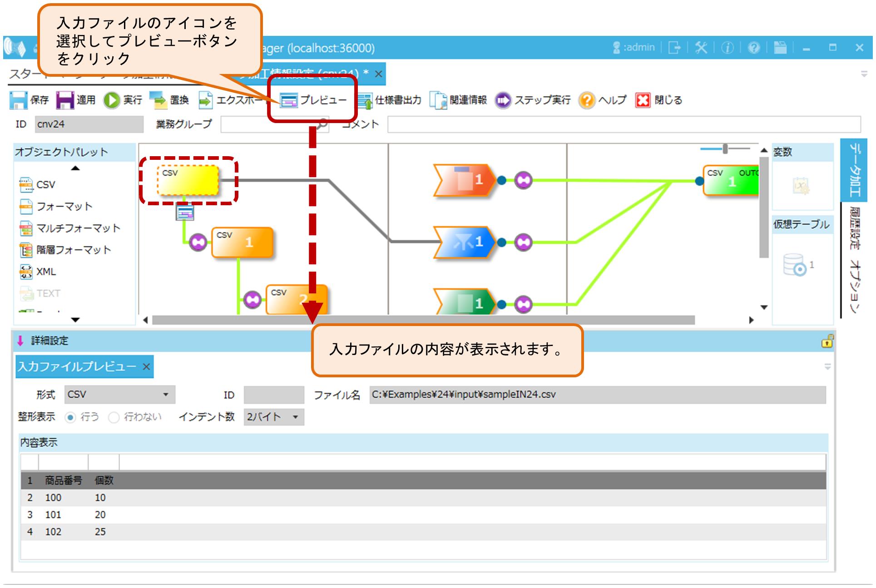Open the tools wrench icon in title bar
The image size is (876, 588).
click(701, 47)
